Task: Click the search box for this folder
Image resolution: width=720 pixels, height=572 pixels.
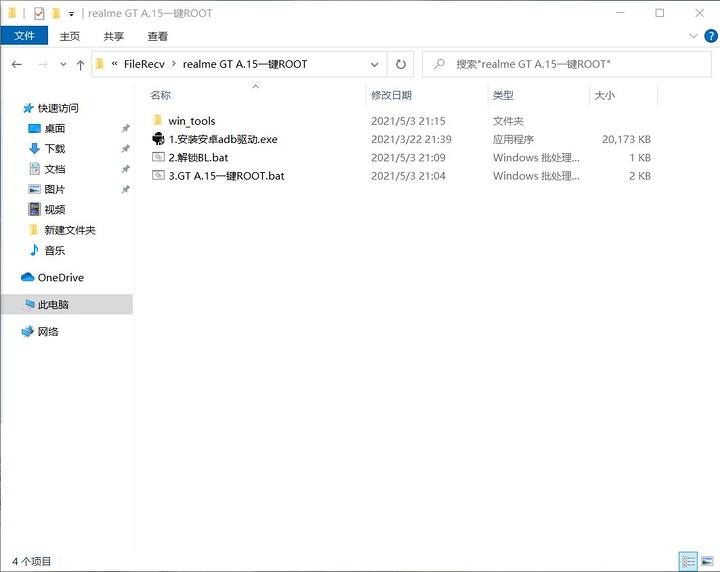Action: (567, 64)
